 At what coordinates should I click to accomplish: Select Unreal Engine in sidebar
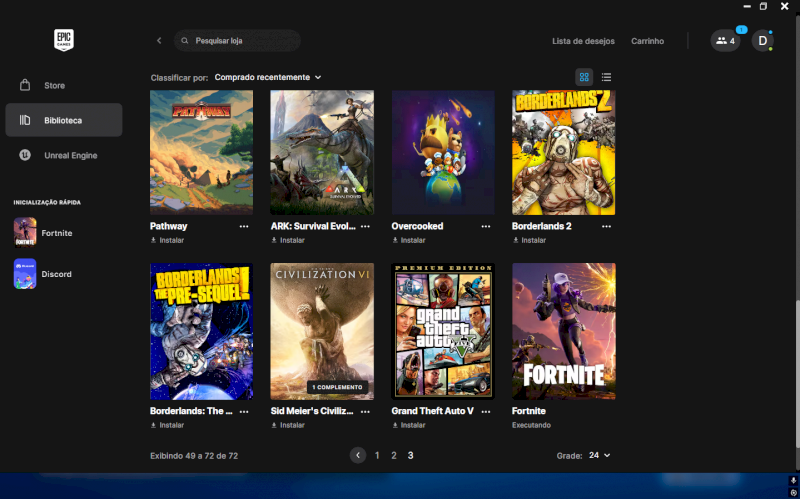click(70, 156)
